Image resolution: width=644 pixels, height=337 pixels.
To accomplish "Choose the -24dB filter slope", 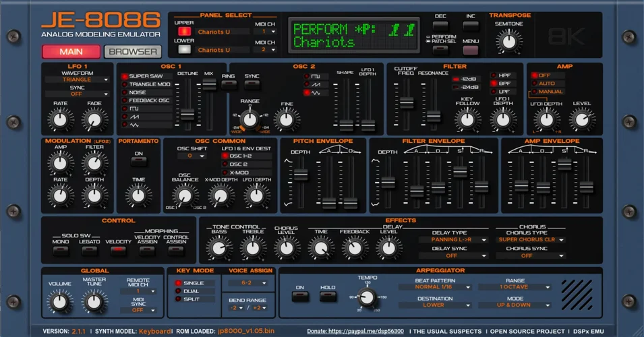I will point(465,87).
